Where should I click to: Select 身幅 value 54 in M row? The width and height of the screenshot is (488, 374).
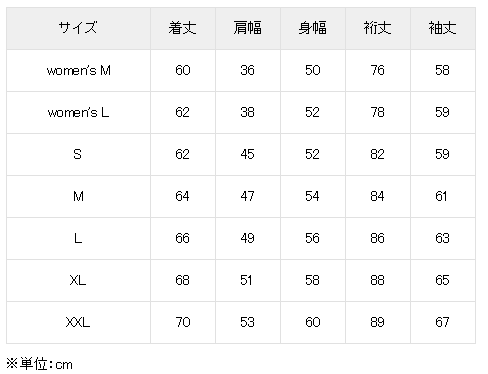pyautogui.click(x=313, y=197)
